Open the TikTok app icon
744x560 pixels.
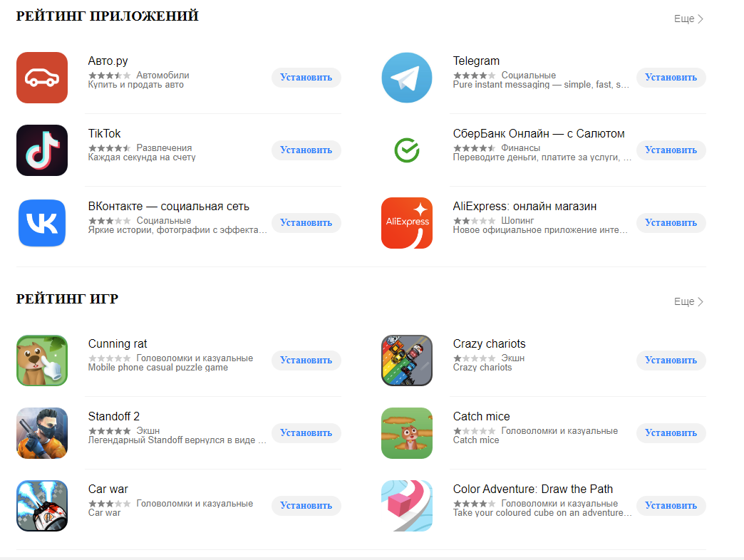tap(42, 150)
